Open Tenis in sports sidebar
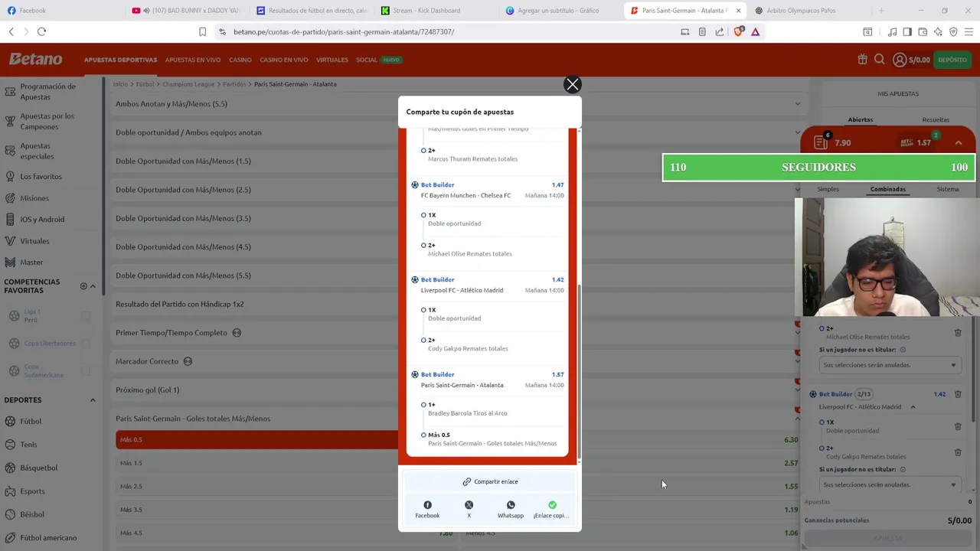 click(28, 445)
